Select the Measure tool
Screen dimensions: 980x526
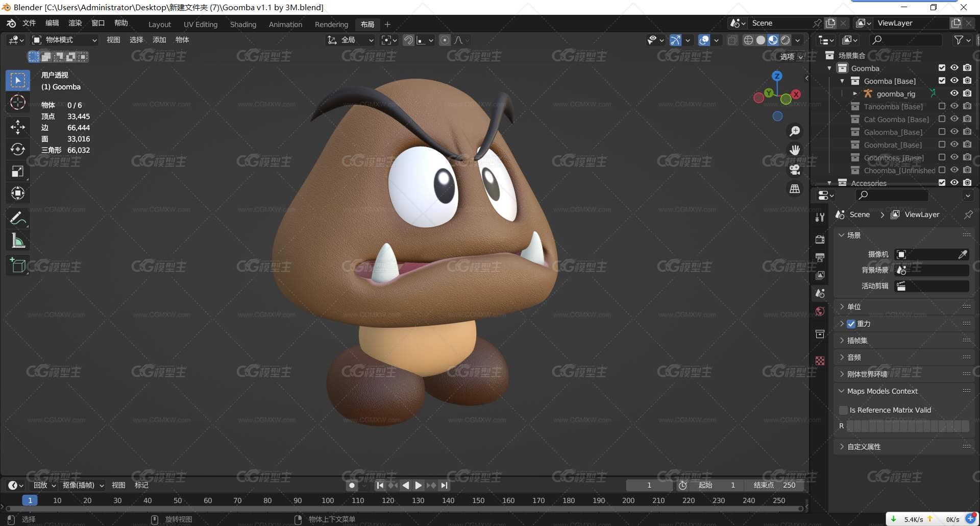point(18,241)
